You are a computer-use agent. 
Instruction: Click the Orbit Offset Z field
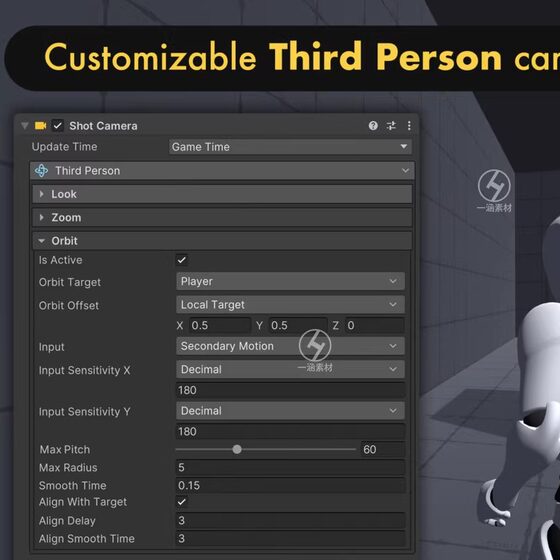tap(375, 325)
